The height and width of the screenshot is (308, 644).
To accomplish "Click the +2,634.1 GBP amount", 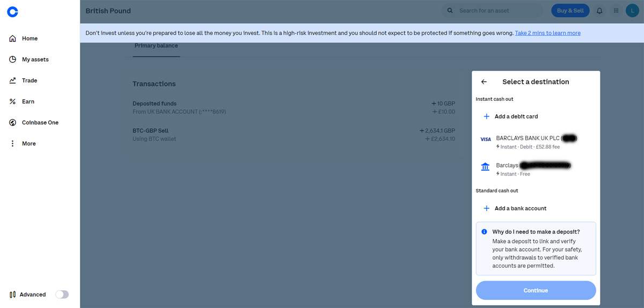I will tap(437, 130).
